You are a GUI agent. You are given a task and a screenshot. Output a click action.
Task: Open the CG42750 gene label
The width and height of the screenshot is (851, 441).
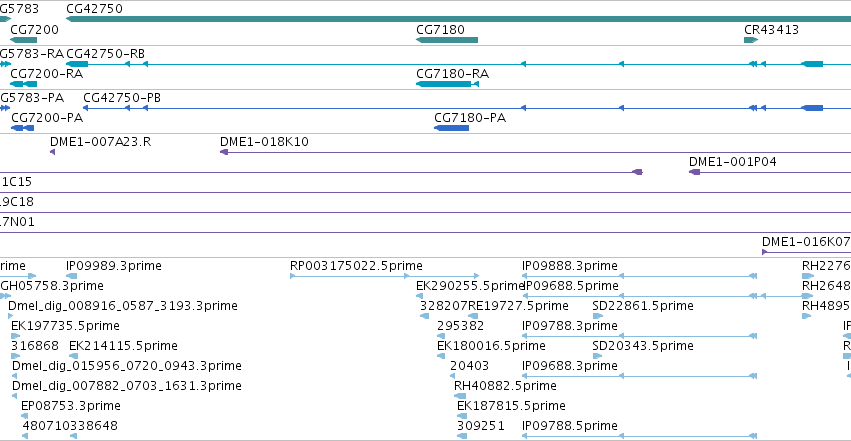(94, 9)
